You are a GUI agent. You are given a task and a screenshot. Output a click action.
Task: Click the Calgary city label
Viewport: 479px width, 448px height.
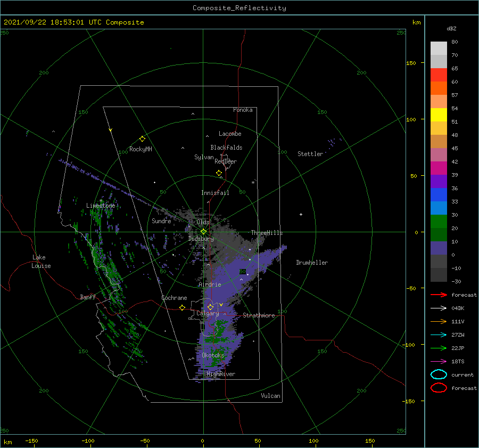[x=208, y=313]
